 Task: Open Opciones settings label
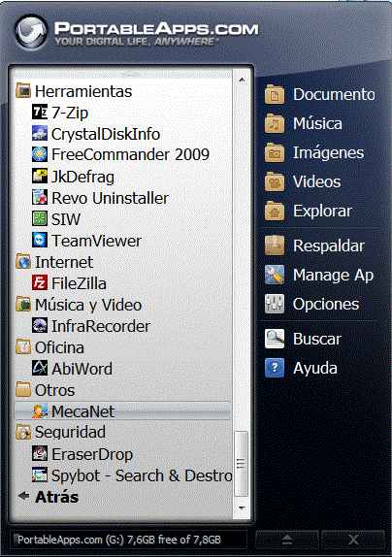pyautogui.click(x=326, y=304)
